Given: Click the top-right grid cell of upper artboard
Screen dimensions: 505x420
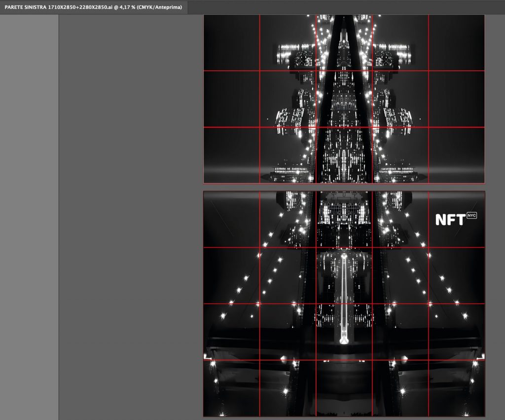Looking at the screenshot, I should (x=456, y=43).
